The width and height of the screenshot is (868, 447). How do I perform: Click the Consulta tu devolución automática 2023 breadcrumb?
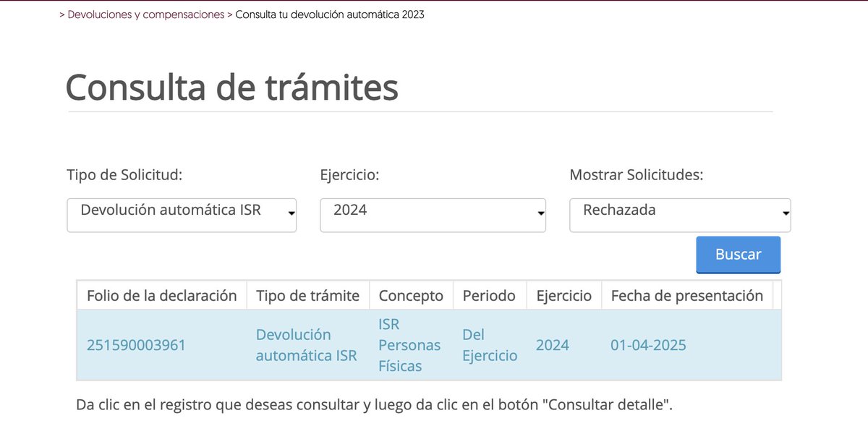click(x=328, y=13)
